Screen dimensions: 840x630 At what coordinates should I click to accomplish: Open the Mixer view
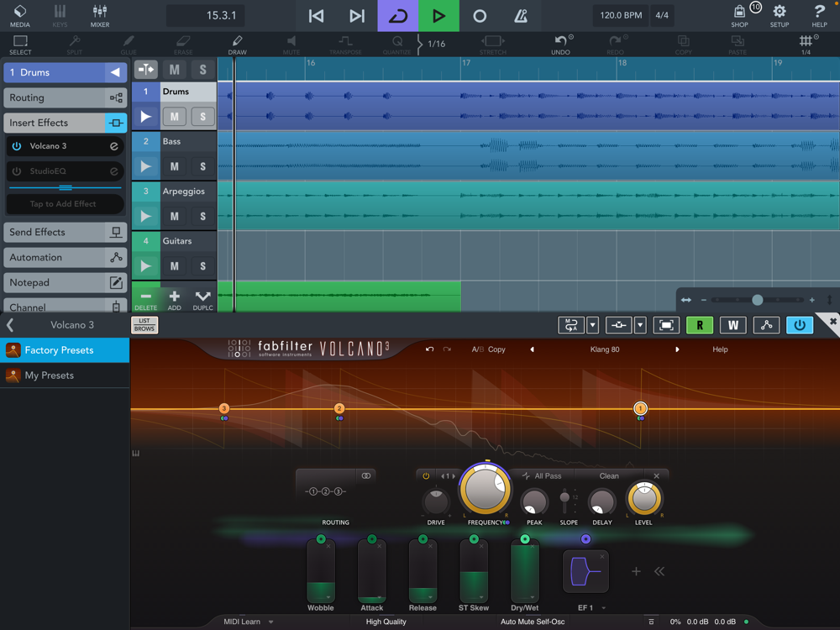pos(100,15)
